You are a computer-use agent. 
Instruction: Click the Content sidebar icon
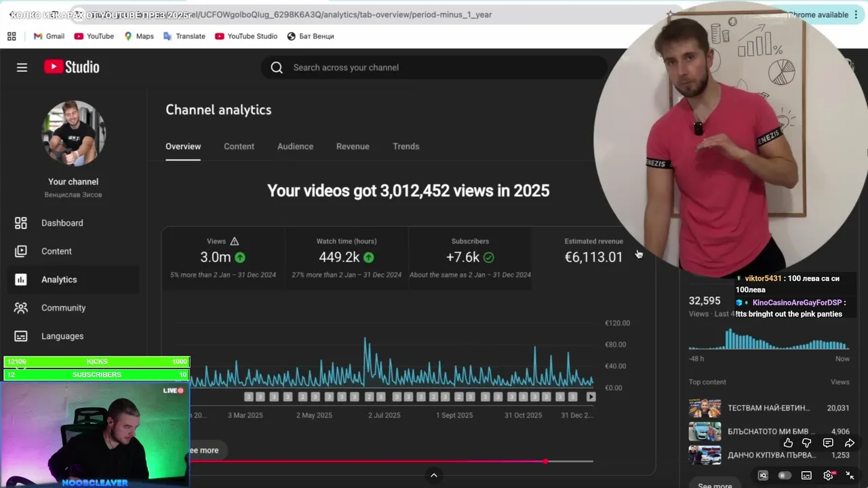[x=21, y=251]
